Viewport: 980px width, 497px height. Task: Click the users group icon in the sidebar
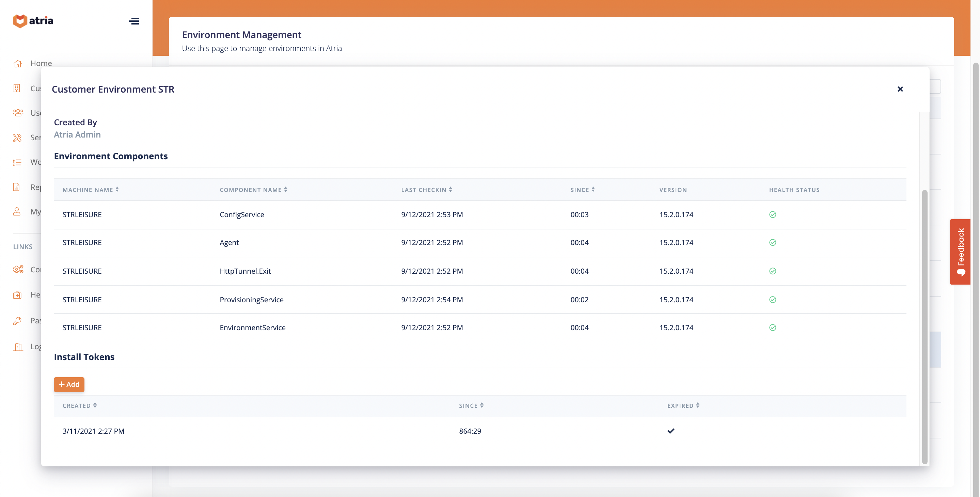point(18,113)
